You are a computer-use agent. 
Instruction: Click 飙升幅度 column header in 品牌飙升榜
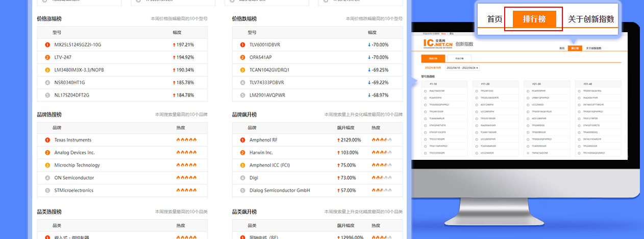tap(345, 128)
